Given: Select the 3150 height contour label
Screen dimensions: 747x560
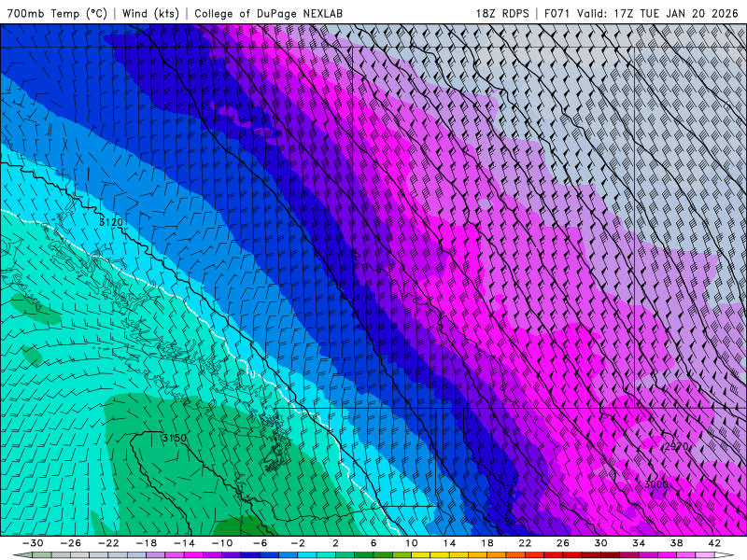Looking at the screenshot, I should tap(175, 438).
